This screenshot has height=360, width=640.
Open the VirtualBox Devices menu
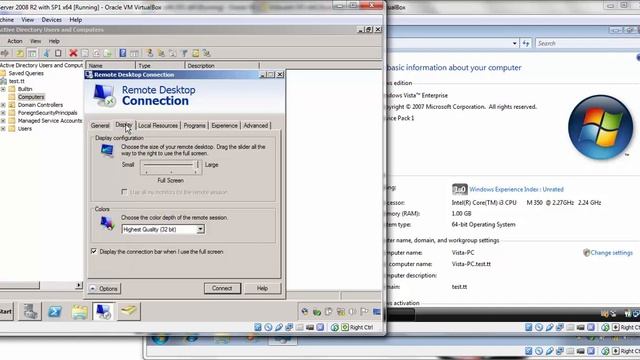[x=51, y=20]
